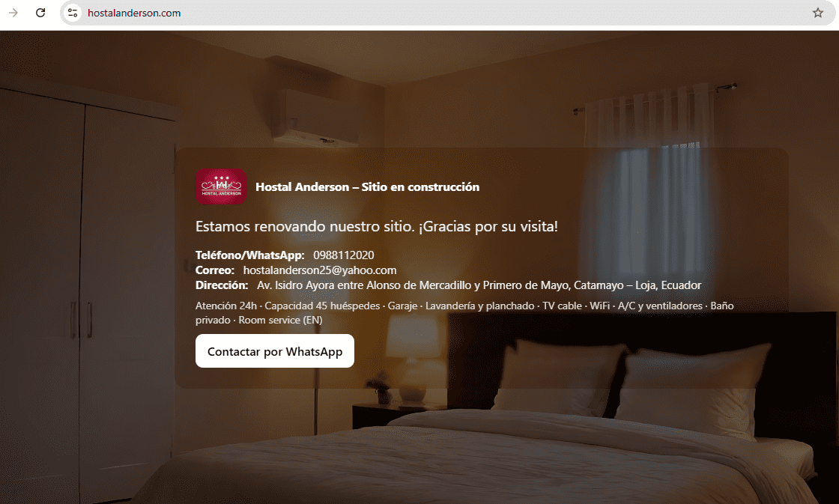The height and width of the screenshot is (504, 839).
Task: Click the Room service (EN) text
Action: click(280, 320)
